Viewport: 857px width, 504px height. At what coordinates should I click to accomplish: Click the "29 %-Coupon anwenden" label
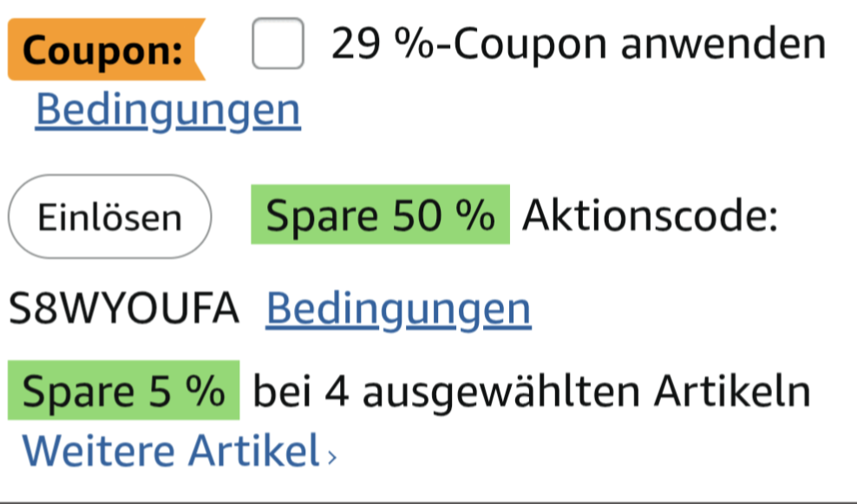(579, 43)
